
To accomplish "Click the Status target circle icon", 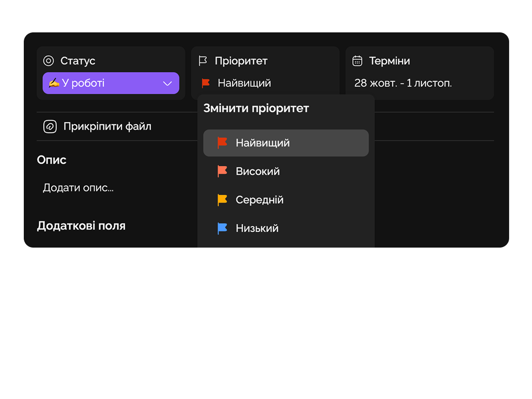I will point(49,61).
